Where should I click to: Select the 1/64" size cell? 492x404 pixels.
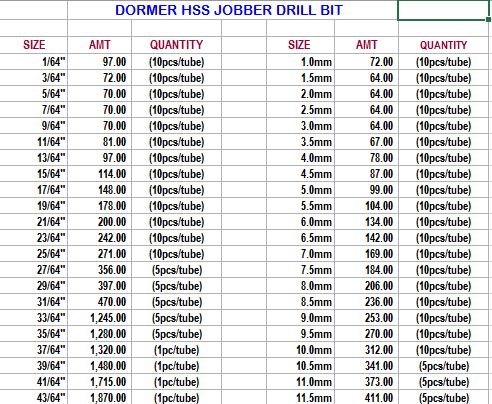pyautogui.click(x=34, y=62)
